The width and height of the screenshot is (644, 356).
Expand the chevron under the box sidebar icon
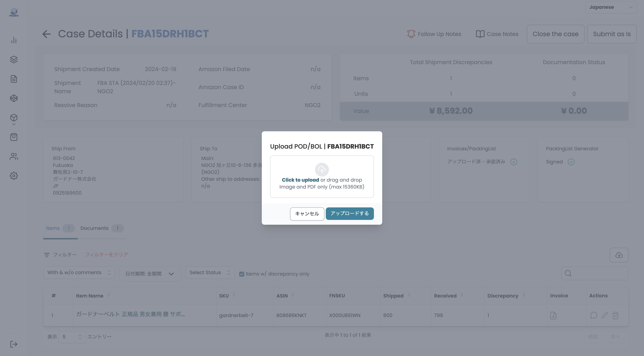14,124
